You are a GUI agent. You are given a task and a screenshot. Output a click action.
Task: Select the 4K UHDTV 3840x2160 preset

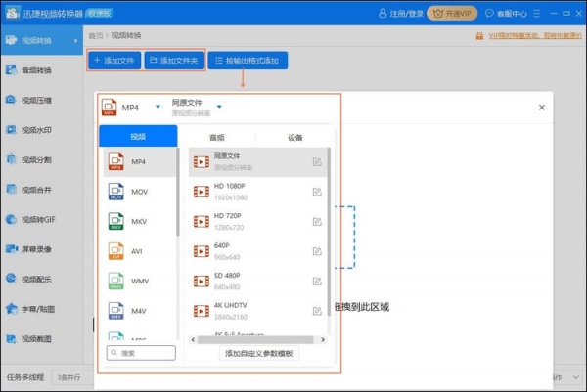(x=258, y=311)
